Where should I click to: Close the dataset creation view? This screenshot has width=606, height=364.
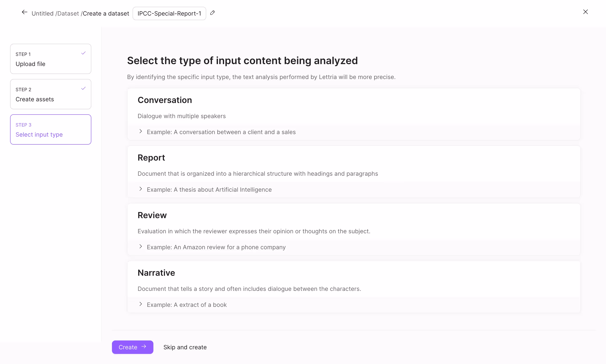tap(586, 12)
